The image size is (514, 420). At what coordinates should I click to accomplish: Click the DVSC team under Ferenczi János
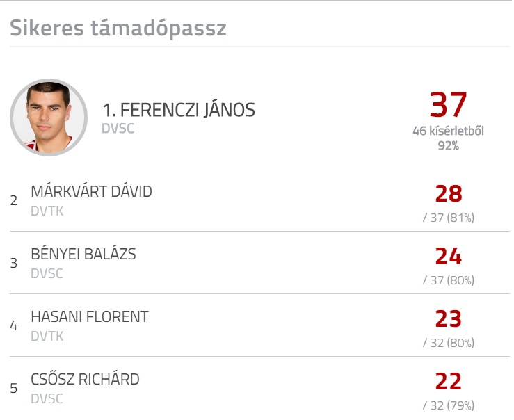pyautogui.click(x=118, y=129)
